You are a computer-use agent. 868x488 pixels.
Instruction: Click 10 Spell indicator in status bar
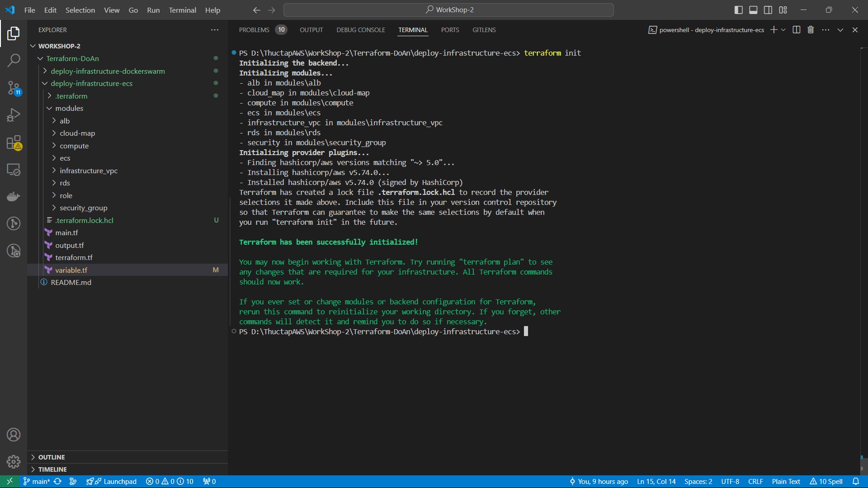coord(826,481)
